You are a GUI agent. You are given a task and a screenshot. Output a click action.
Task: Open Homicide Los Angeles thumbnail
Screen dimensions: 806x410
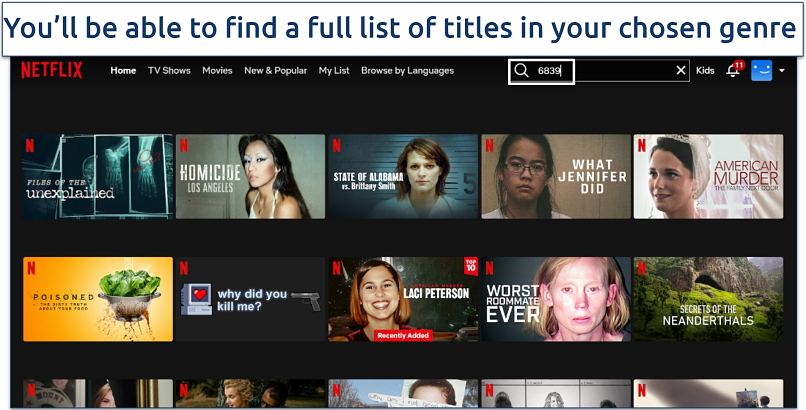[x=250, y=177]
